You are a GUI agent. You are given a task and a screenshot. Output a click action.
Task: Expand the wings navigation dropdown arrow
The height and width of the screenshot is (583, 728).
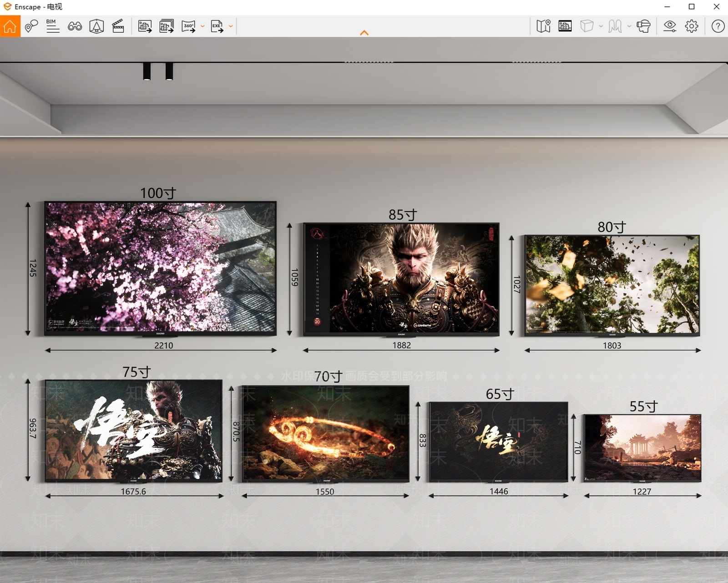tap(629, 26)
